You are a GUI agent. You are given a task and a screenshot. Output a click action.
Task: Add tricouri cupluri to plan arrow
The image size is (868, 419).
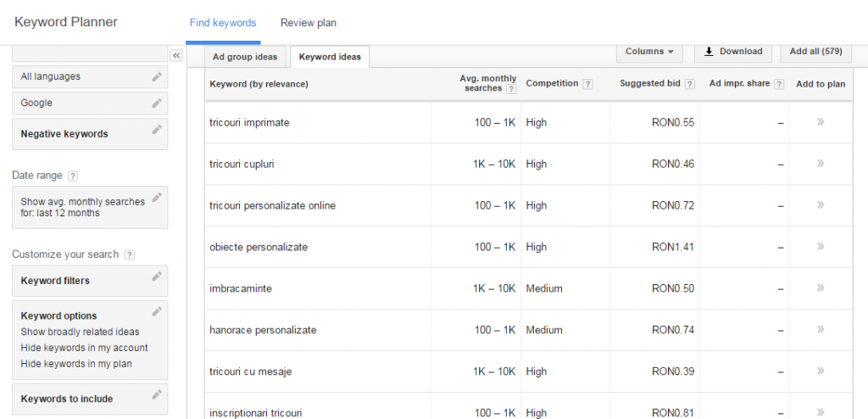[x=821, y=163]
